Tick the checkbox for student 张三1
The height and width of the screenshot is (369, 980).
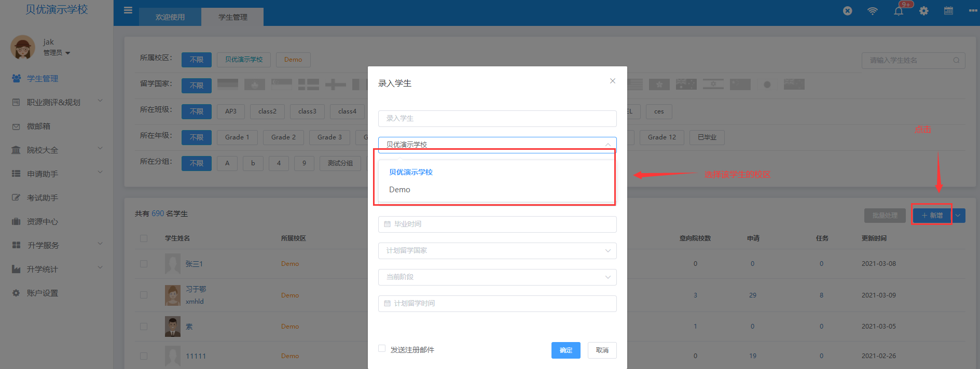point(144,264)
